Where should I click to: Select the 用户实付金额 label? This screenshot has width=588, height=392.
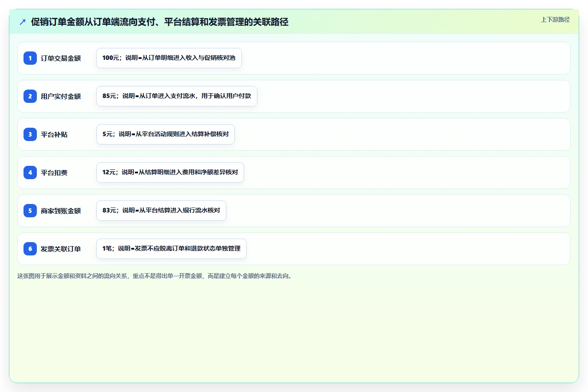pyautogui.click(x=61, y=96)
